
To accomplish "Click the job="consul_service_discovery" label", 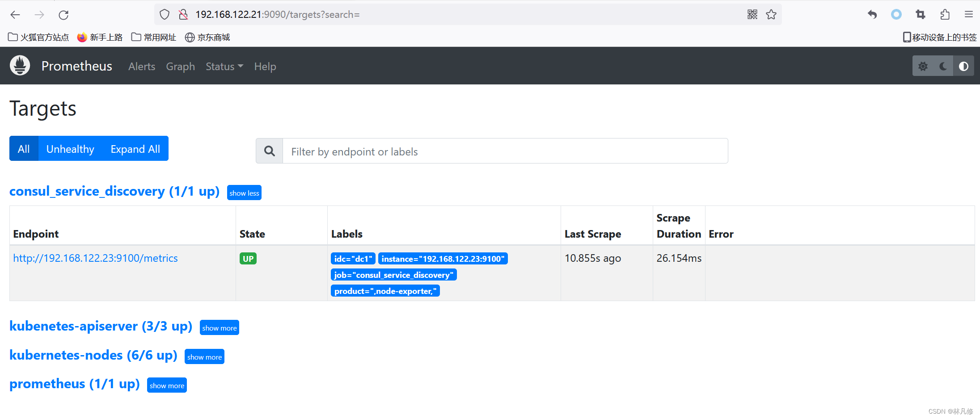I will pyautogui.click(x=394, y=275).
